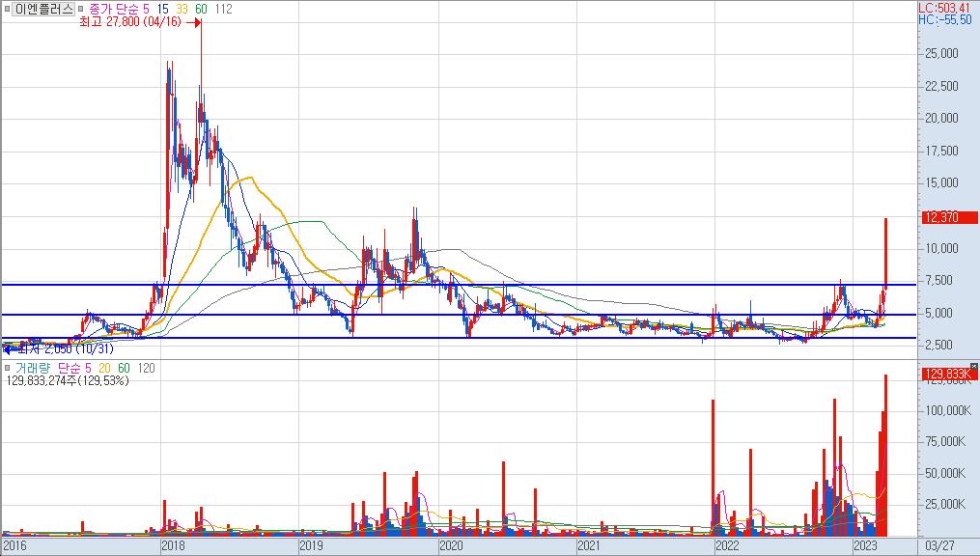The image size is (980, 556).
Task: Close the volume panel with the x button
Action: click(x=974, y=366)
